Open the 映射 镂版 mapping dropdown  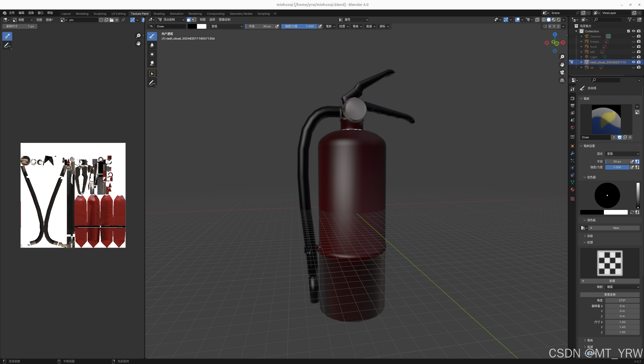click(622, 287)
